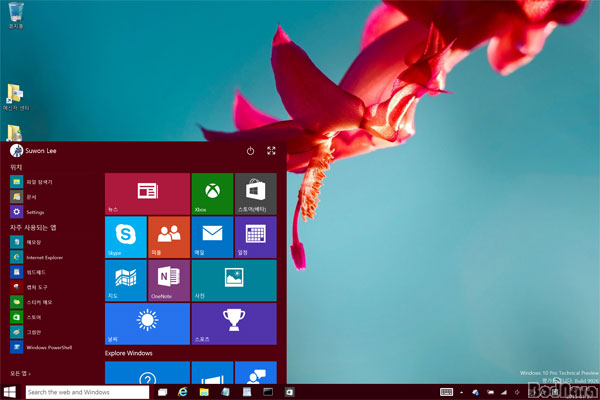This screenshot has height=400, width=600.
Task: Open Task View from the taskbar
Action: coord(163,392)
